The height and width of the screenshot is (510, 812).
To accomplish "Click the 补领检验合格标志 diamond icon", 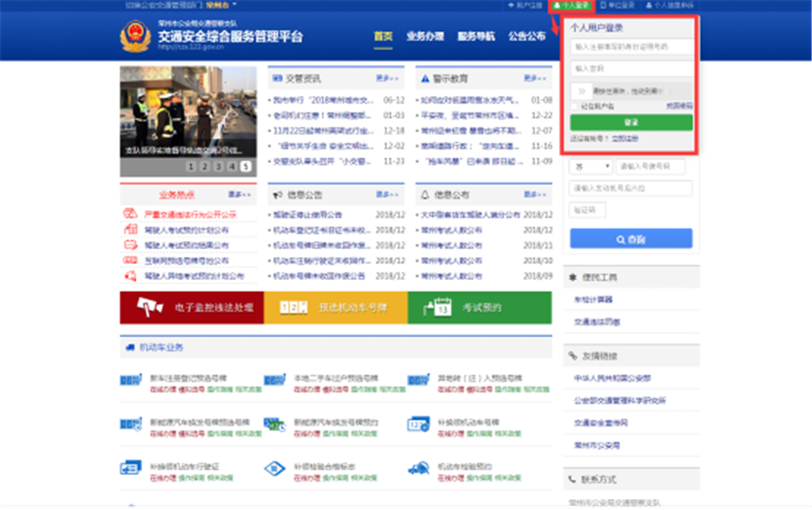I will pos(274,467).
